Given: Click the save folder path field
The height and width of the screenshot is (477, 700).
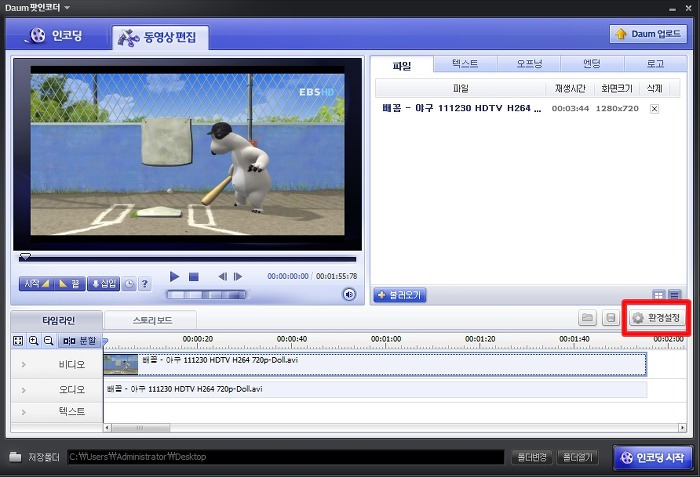Looking at the screenshot, I should pyautogui.click(x=286, y=457).
